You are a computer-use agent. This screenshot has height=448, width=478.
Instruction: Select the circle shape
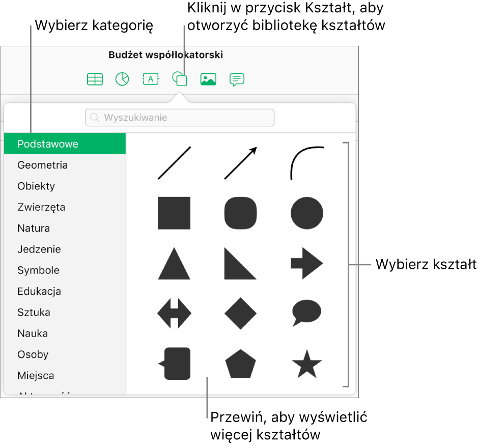tap(307, 213)
